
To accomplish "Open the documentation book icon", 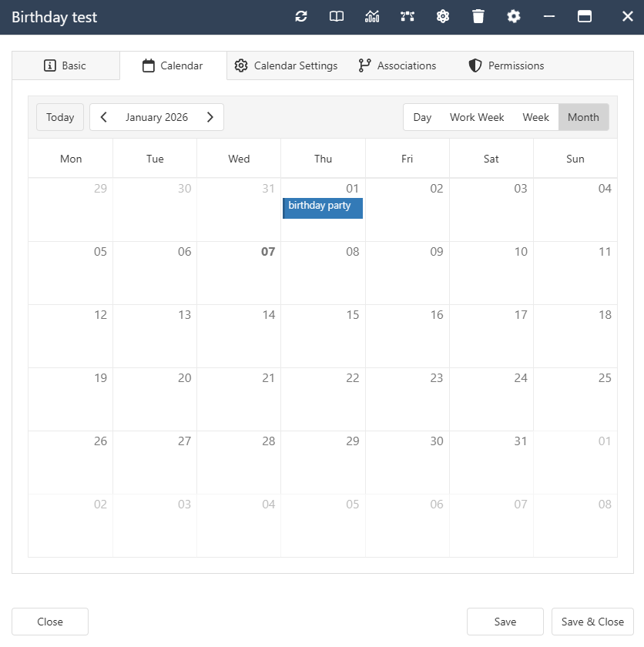I will point(337,16).
